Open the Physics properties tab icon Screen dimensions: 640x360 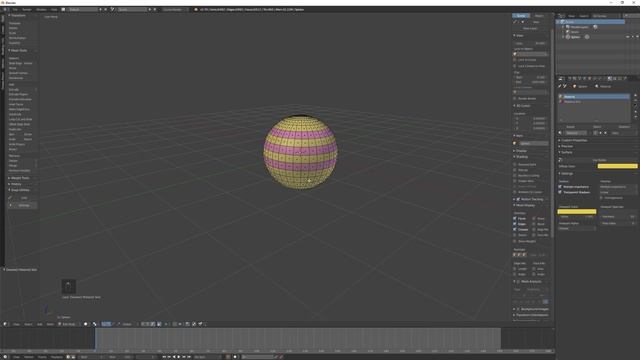[x=625, y=78]
